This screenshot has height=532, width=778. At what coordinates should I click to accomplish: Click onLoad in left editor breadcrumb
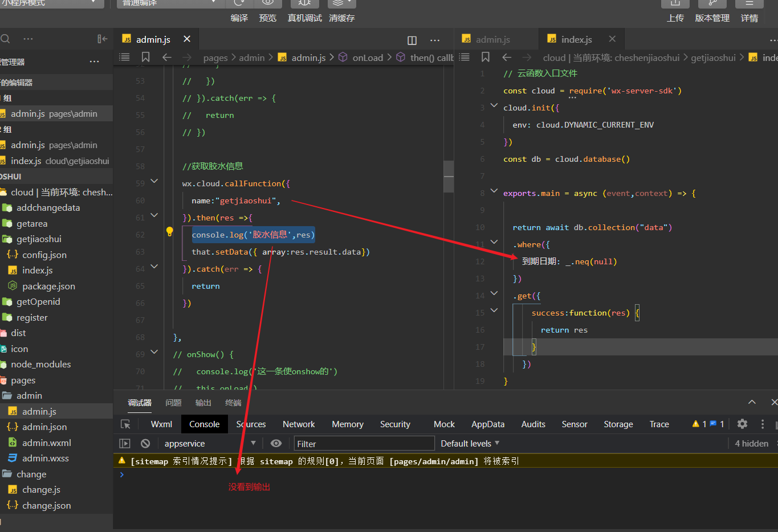click(x=368, y=58)
